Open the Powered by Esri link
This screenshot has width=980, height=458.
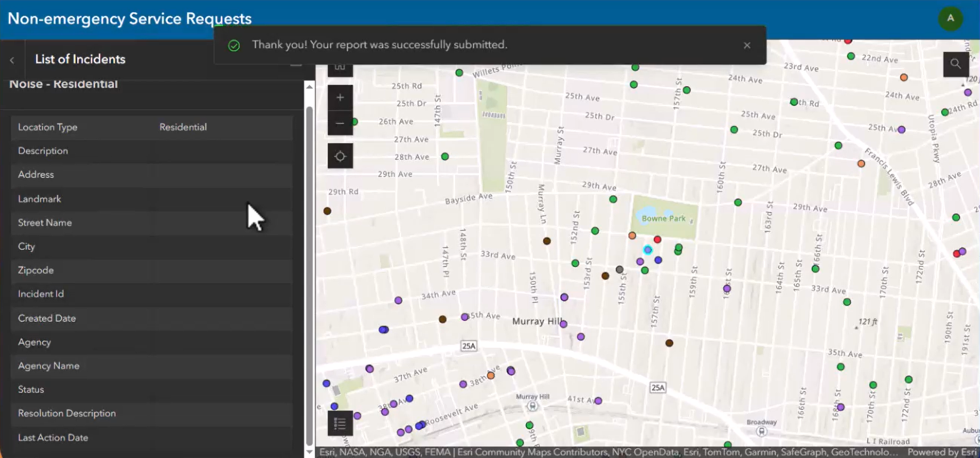(942, 452)
